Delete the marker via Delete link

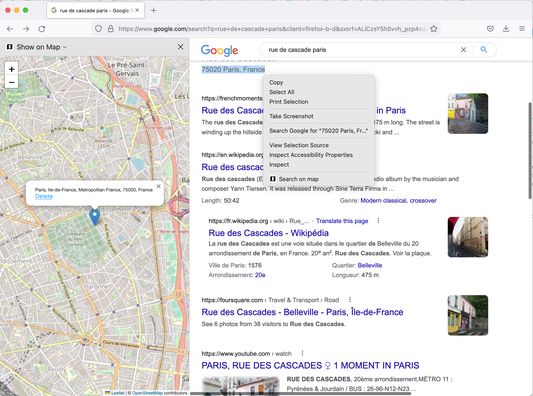pyautogui.click(x=44, y=196)
